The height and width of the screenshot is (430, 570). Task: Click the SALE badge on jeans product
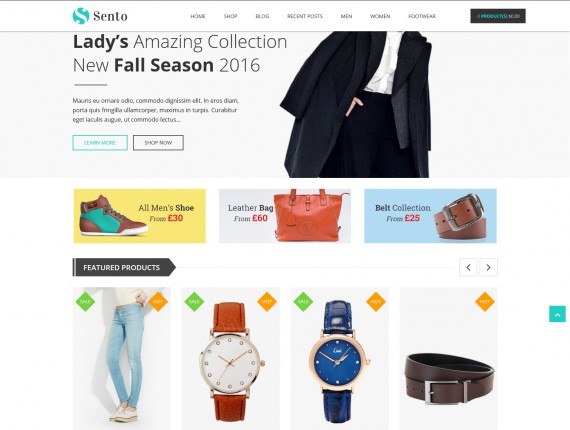click(85, 302)
